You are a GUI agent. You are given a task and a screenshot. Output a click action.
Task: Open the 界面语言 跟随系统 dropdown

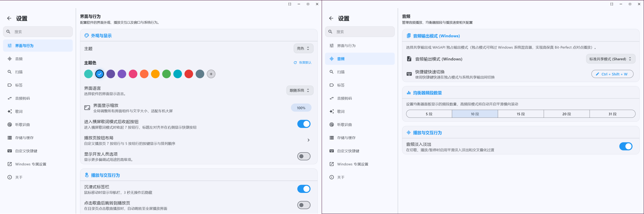point(300,90)
